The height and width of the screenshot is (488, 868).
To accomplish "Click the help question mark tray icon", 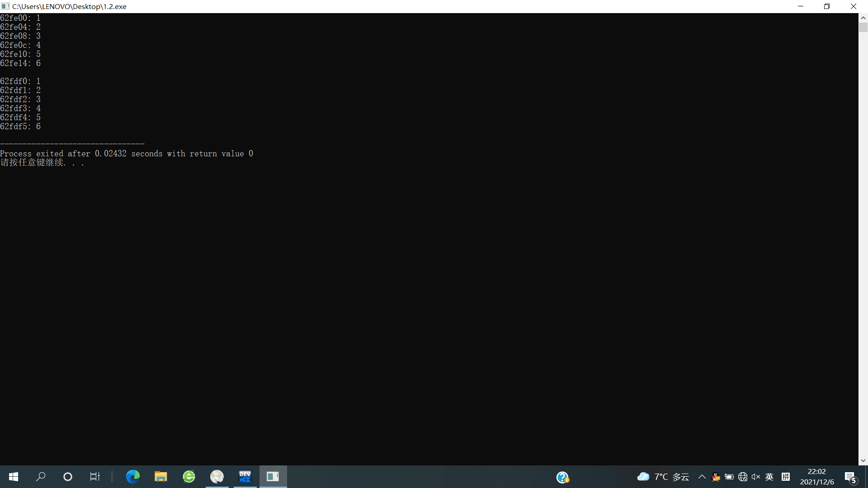I will point(562,477).
